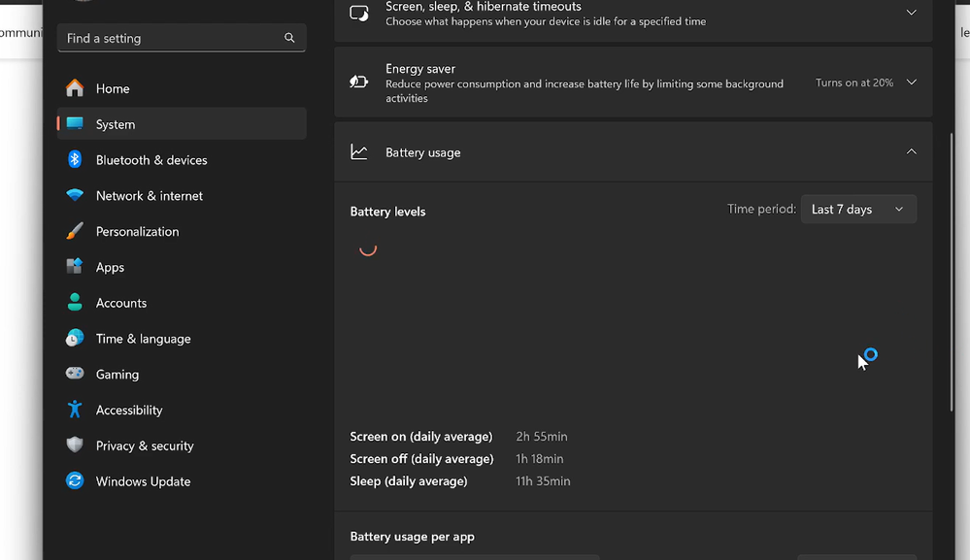Open the Time period dropdown
The height and width of the screenshot is (560, 970).
click(x=858, y=210)
